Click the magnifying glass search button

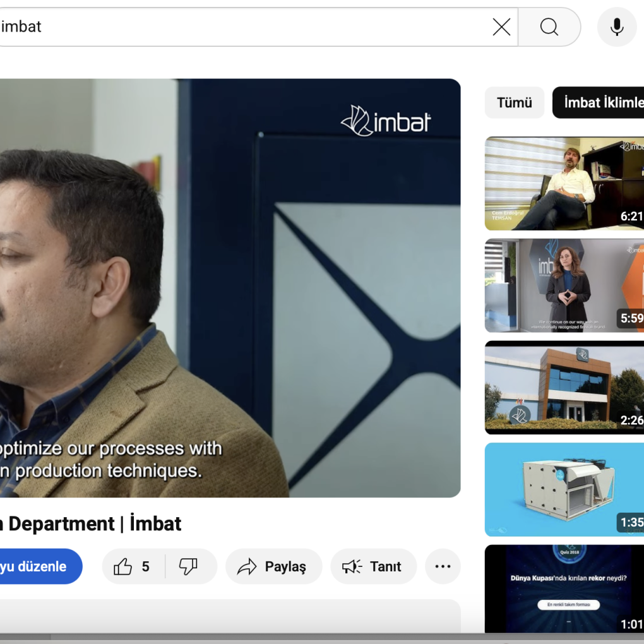[x=549, y=27]
